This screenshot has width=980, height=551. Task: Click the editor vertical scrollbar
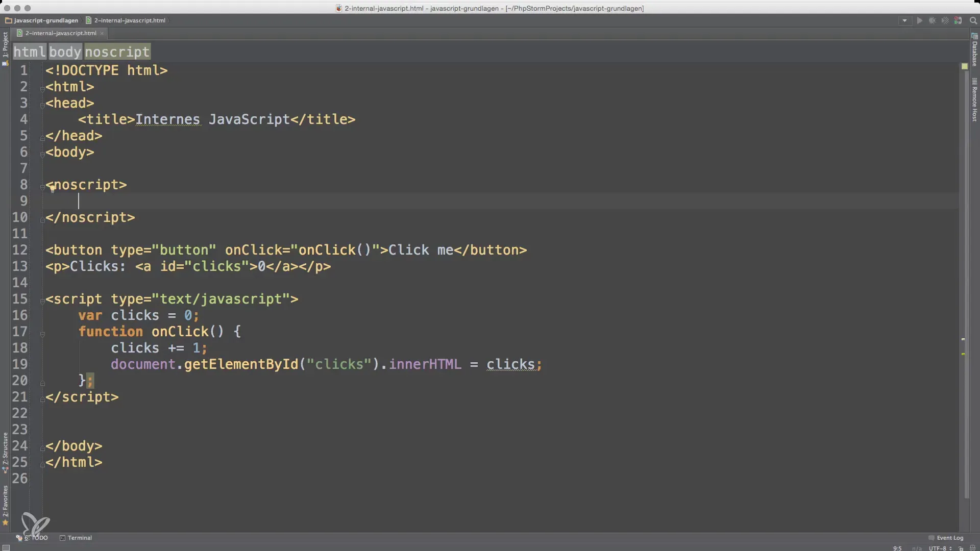click(967, 285)
